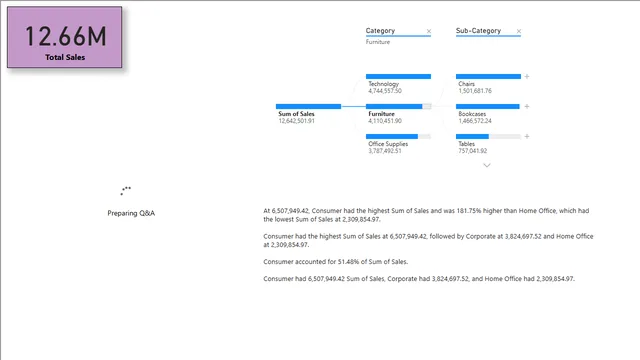Select the Tables sub-category bar
The image size is (640, 360).
coord(488,136)
